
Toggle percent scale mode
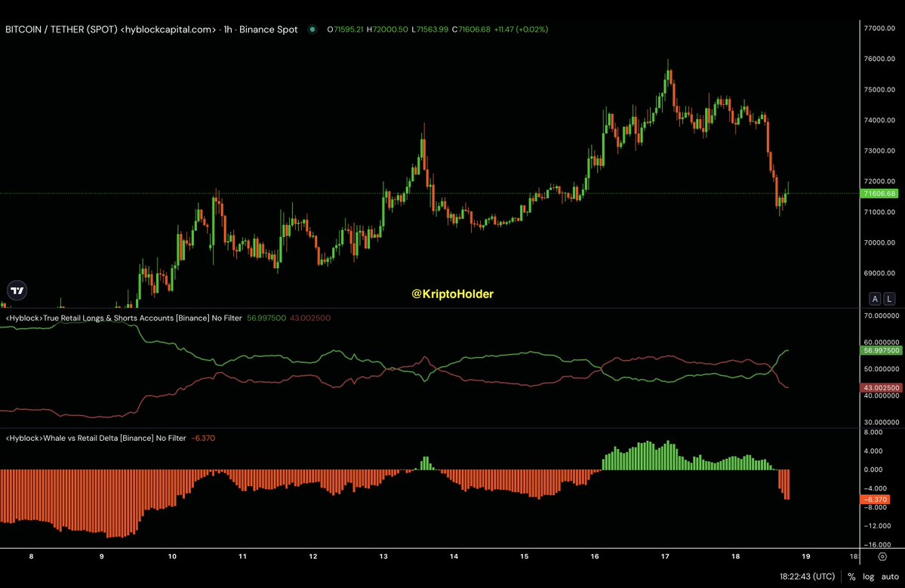point(851,577)
